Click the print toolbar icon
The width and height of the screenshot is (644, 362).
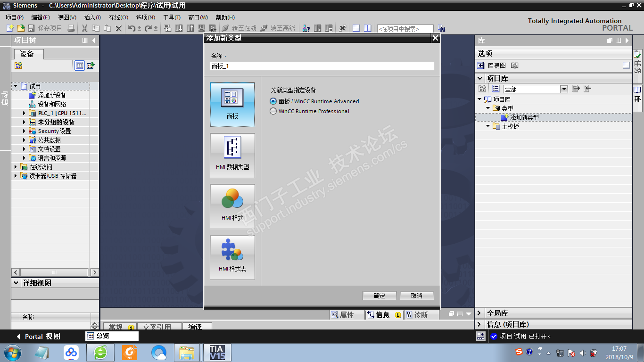[71, 28]
